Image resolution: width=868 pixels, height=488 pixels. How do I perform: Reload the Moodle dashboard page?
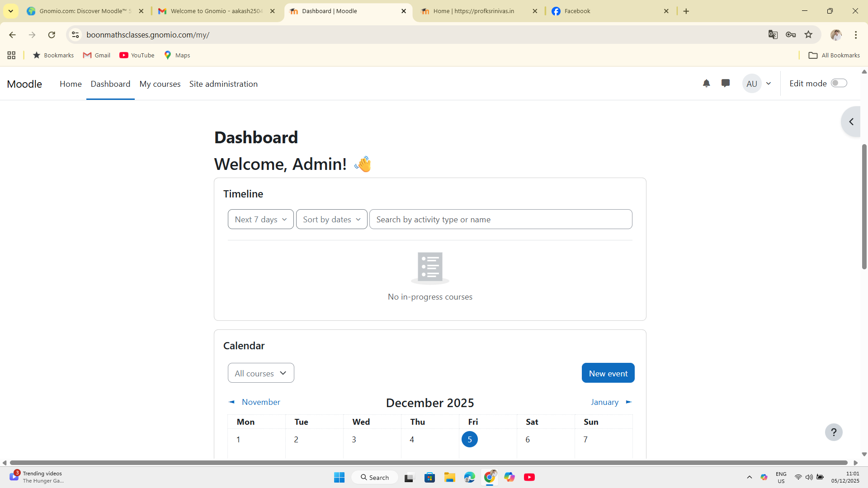point(52,35)
